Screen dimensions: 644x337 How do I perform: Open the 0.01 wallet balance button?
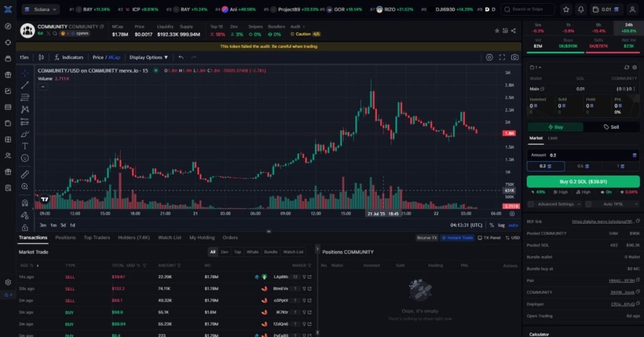[606, 9]
